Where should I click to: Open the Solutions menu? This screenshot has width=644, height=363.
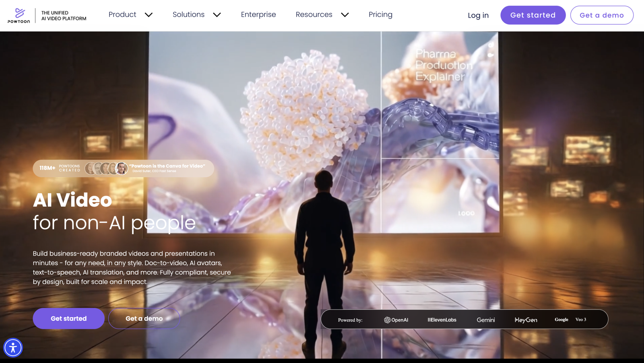point(188,14)
